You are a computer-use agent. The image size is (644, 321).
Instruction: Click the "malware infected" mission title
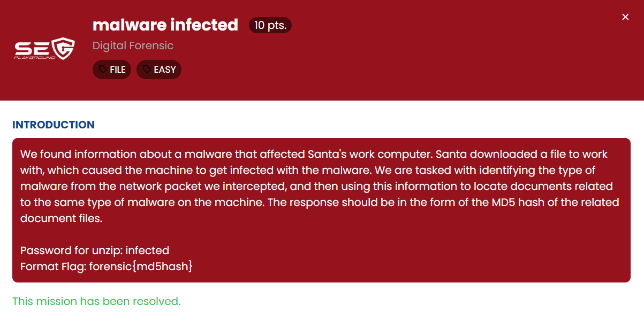click(x=165, y=25)
